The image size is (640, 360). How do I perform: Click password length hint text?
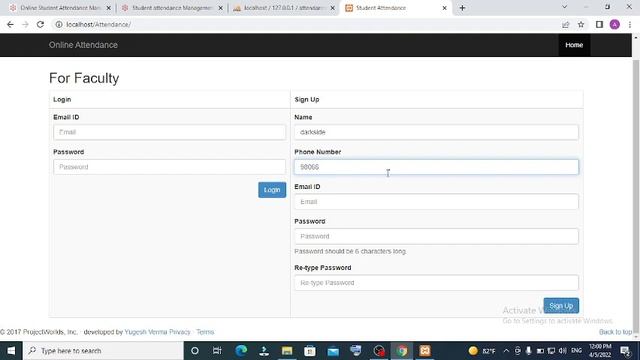coord(350,251)
